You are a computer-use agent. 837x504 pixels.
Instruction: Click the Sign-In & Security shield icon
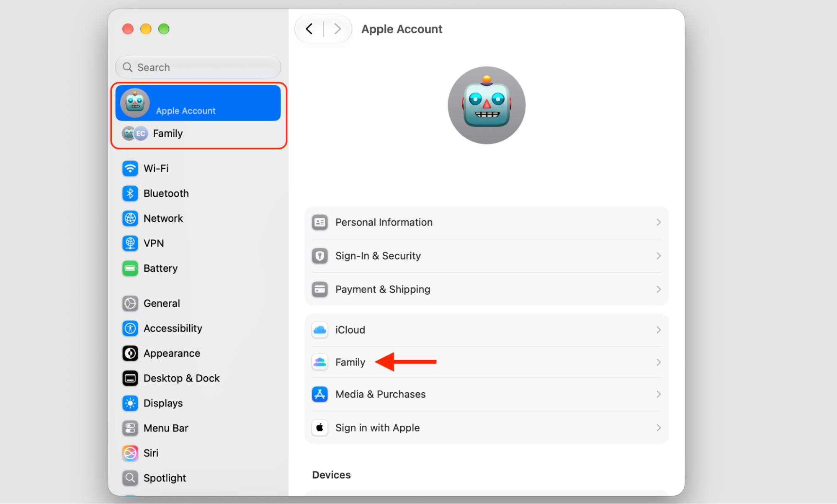point(320,256)
